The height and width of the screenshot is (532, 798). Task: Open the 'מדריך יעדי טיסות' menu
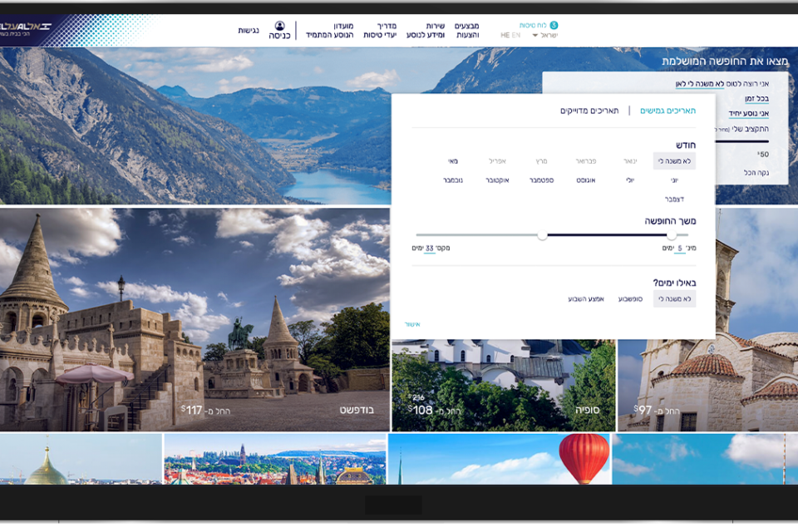point(379,31)
